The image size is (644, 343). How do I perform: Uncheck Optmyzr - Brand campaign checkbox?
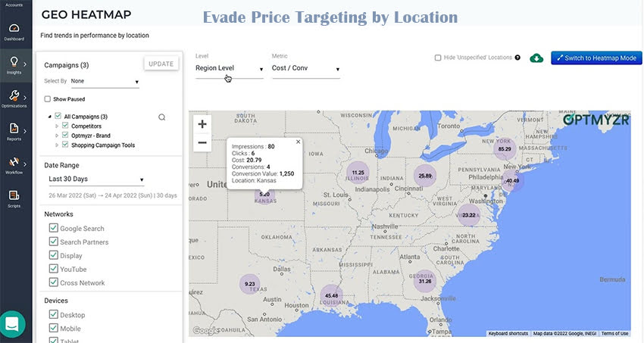point(65,135)
